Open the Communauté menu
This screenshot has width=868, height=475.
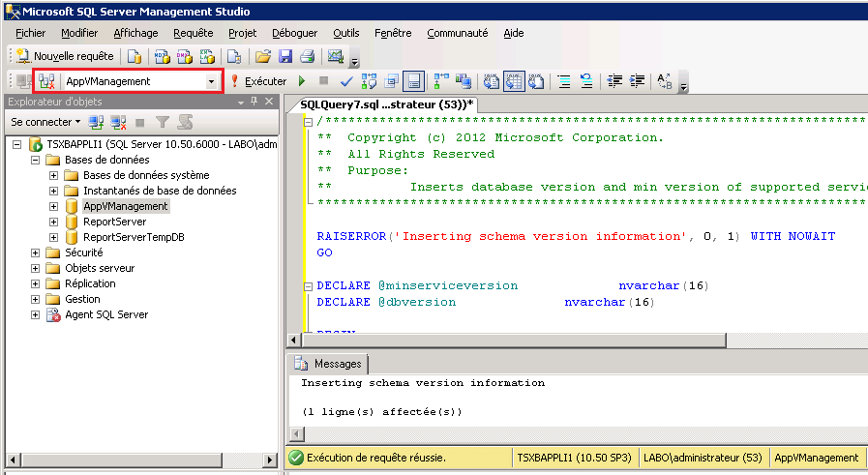[x=458, y=33]
